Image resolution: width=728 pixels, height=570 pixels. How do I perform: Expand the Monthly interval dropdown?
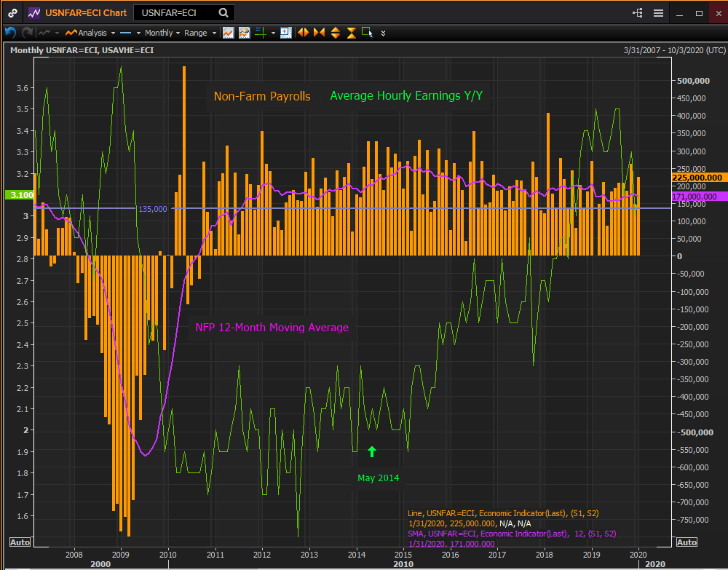click(162, 33)
